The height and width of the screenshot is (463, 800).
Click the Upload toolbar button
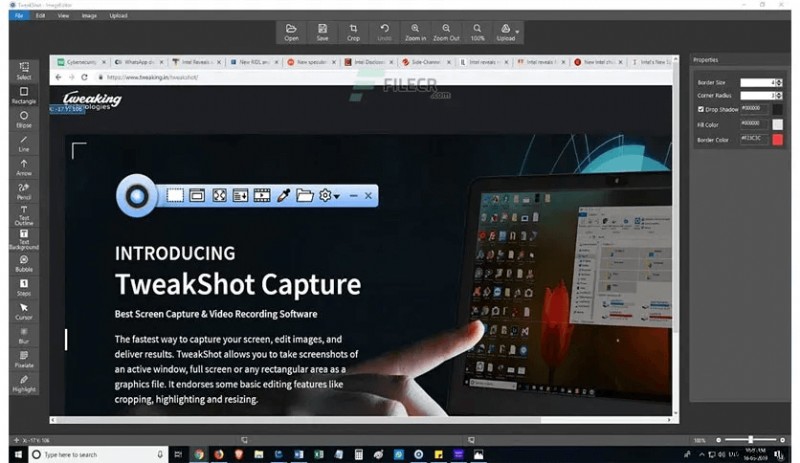point(505,32)
